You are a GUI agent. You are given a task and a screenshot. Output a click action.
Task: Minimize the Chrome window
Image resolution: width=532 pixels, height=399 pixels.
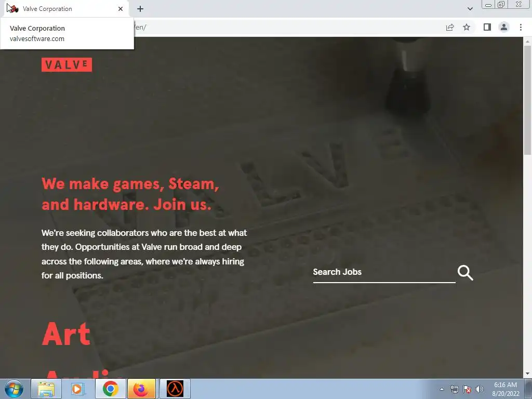point(488,5)
